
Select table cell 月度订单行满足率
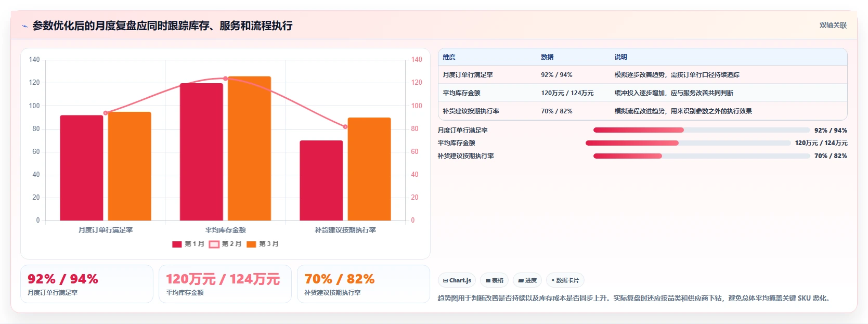point(468,75)
